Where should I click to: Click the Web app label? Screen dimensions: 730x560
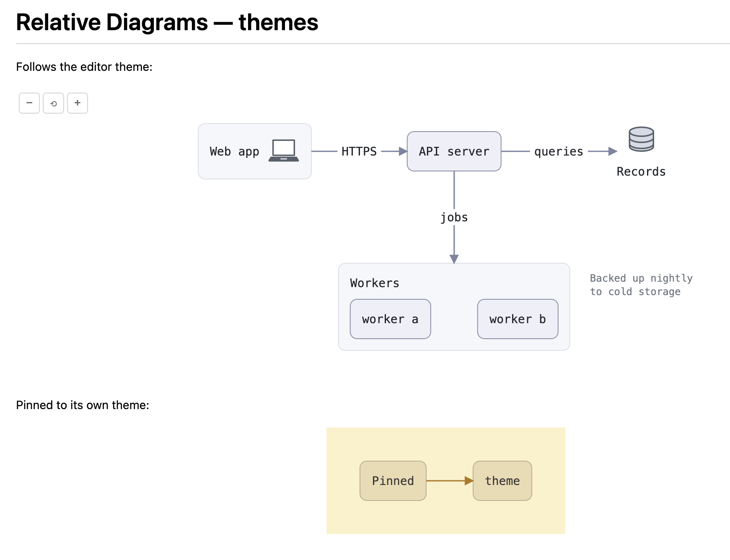click(x=234, y=151)
